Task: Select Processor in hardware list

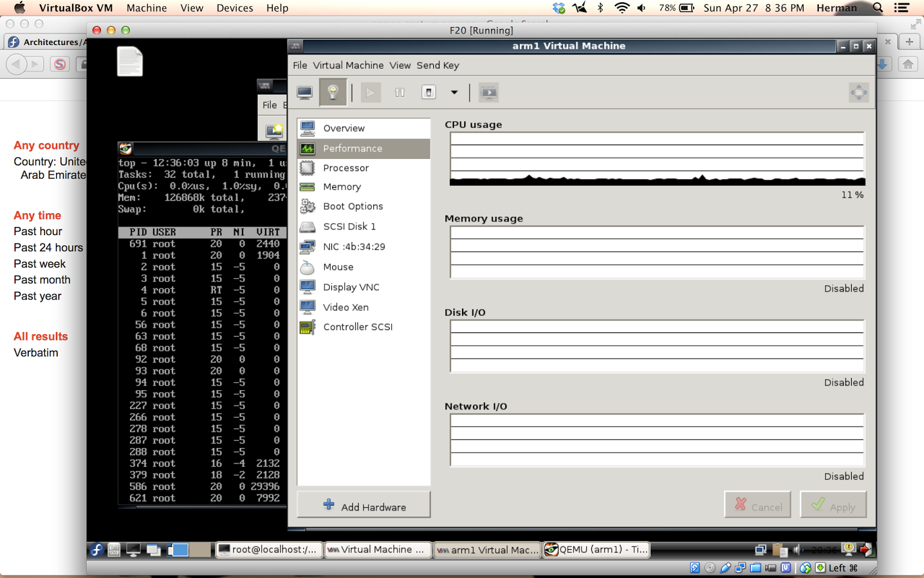Action: pyautogui.click(x=364, y=168)
